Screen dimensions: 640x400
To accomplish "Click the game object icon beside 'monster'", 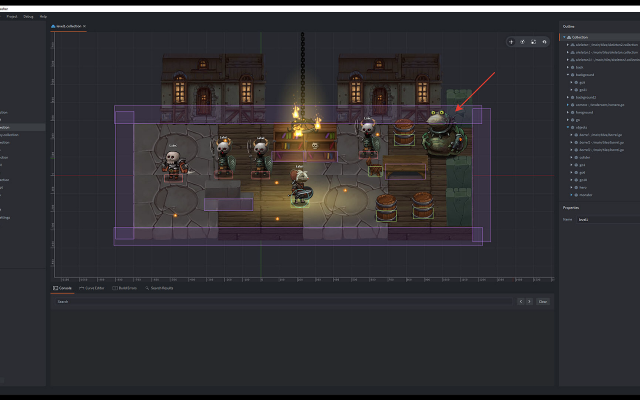I will (x=576, y=195).
